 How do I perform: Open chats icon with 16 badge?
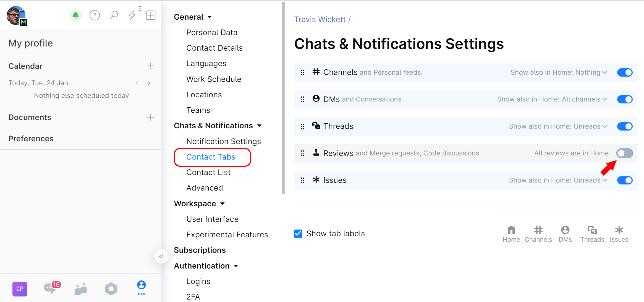51,289
